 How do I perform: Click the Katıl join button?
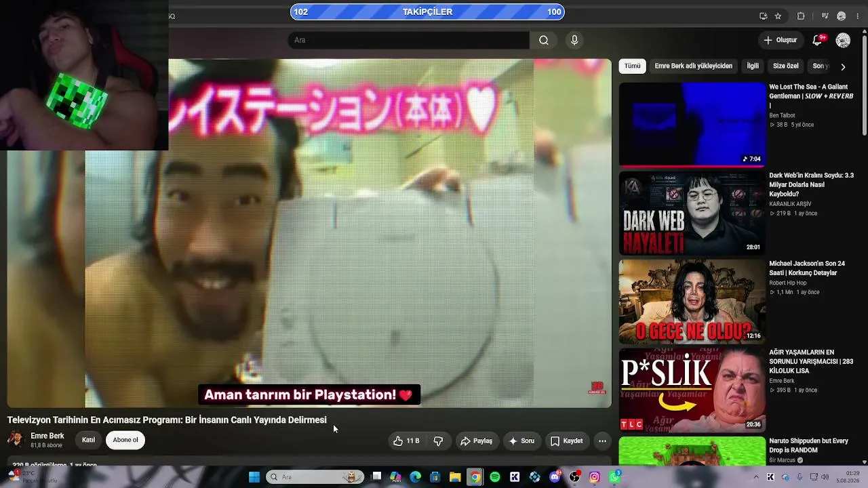tap(88, 440)
